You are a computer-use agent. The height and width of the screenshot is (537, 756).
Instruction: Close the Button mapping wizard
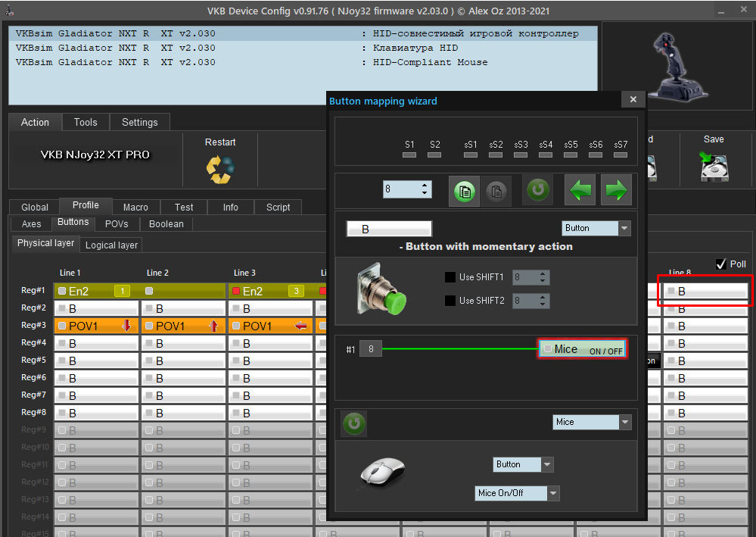tap(633, 99)
